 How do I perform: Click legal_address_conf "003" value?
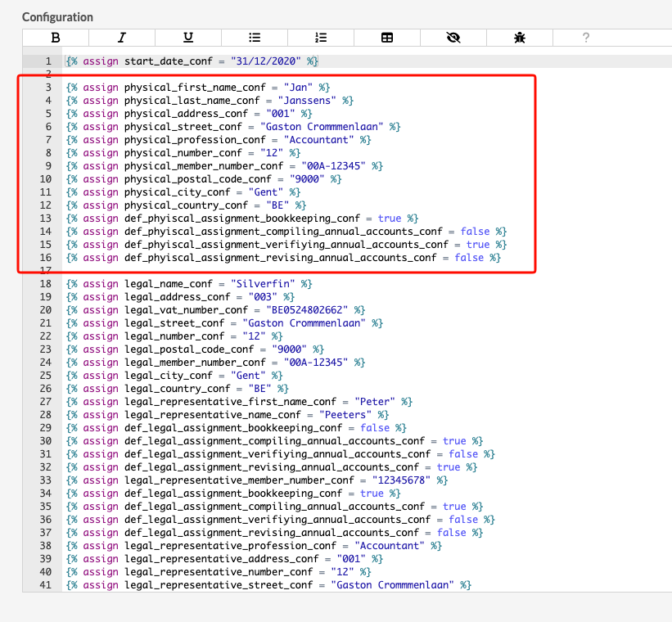pos(263,296)
